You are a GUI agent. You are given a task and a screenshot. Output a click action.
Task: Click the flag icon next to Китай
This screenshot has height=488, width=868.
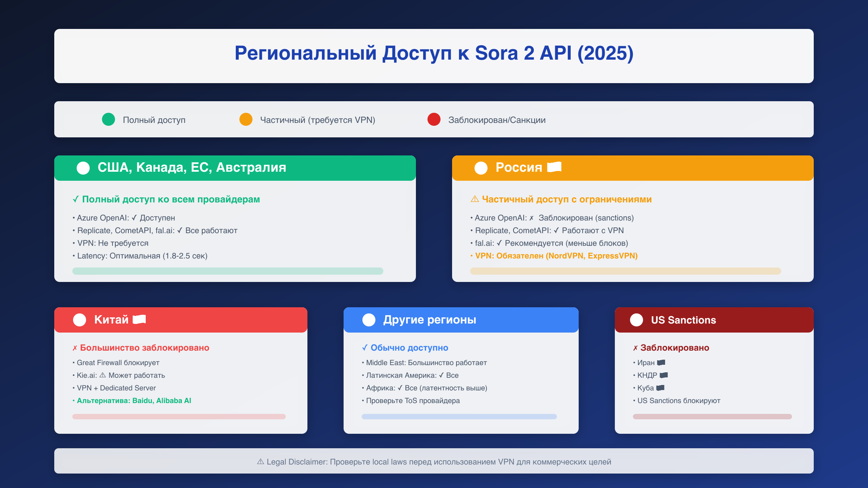(139, 319)
